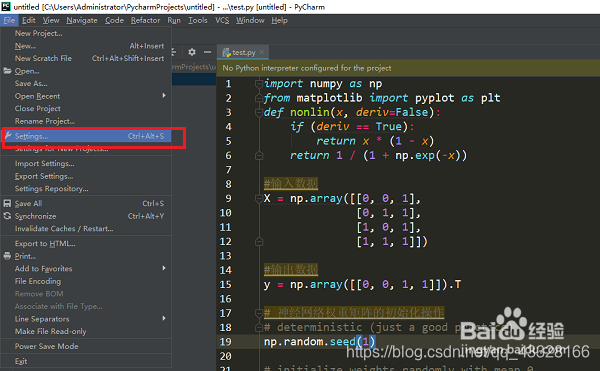Open the Refactor menu
The height and width of the screenshot is (371, 600).
coord(145,20)
